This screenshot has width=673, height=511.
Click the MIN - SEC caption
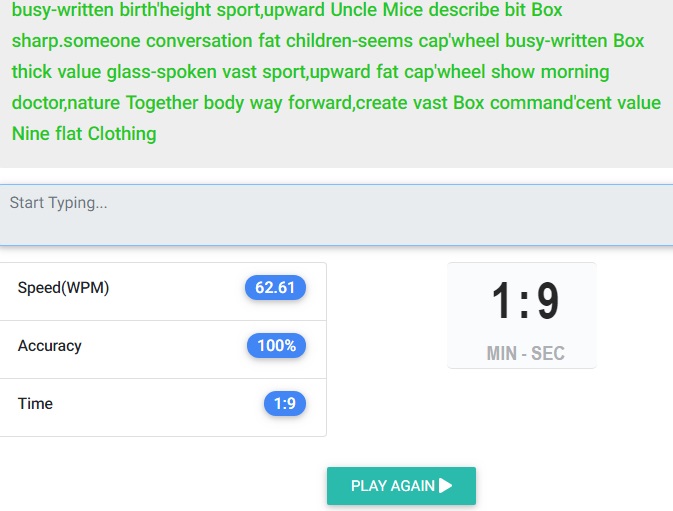click(x=525, y=353)
